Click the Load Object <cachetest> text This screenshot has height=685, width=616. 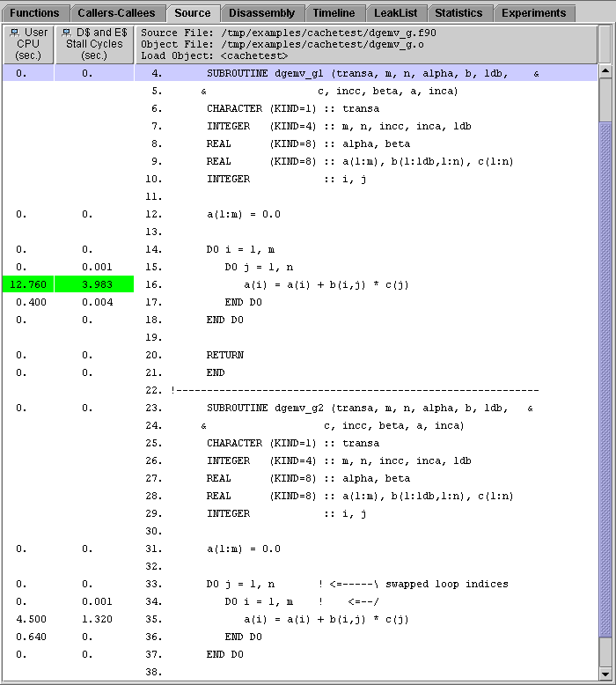pos(215,56)
